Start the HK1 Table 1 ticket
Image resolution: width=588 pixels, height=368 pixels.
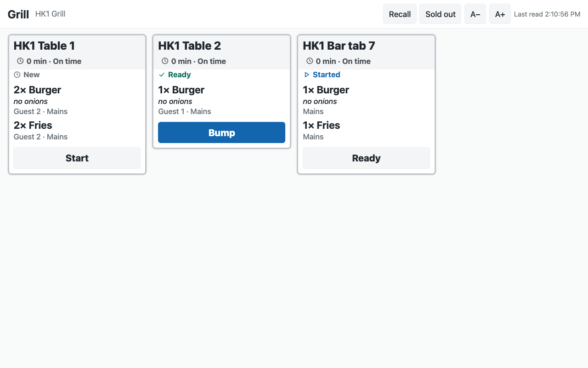77,158
